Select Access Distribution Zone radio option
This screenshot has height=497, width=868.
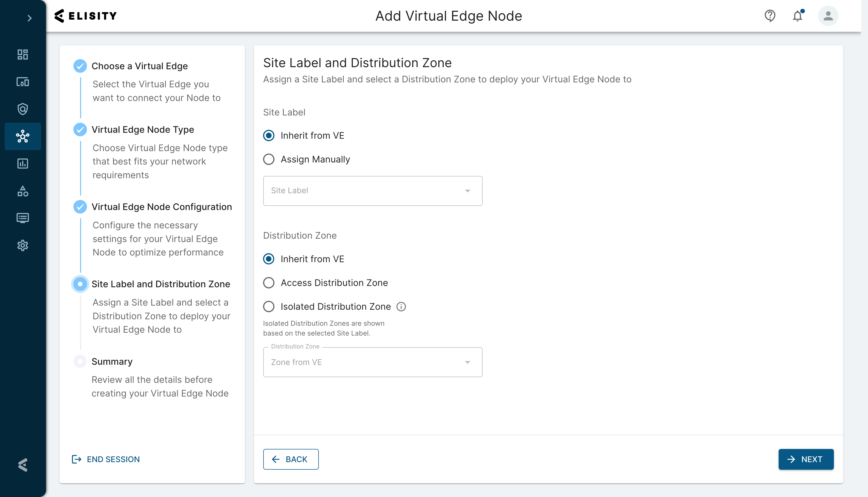click(269, 283)
